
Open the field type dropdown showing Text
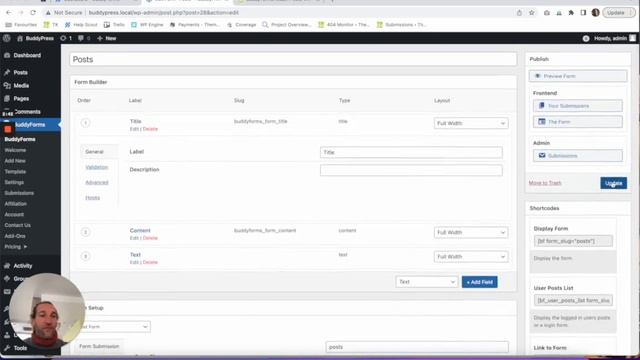tap(427, 282)
